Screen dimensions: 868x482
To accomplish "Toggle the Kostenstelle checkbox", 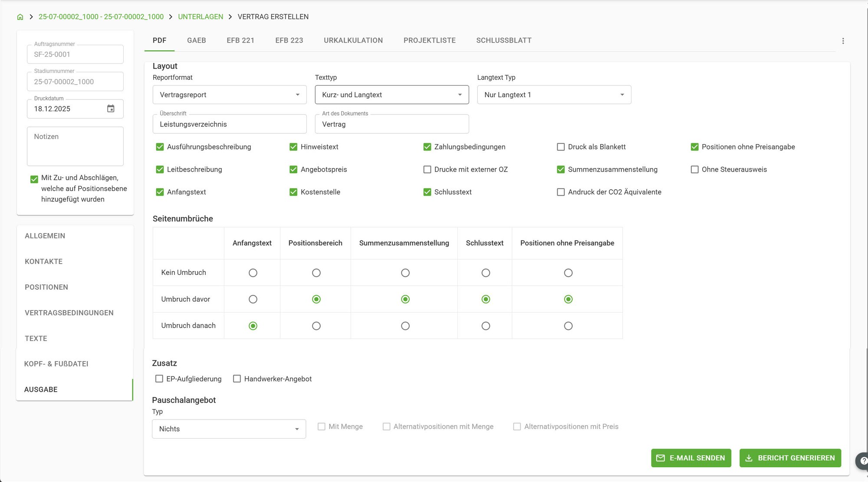I will click(293, 192).
